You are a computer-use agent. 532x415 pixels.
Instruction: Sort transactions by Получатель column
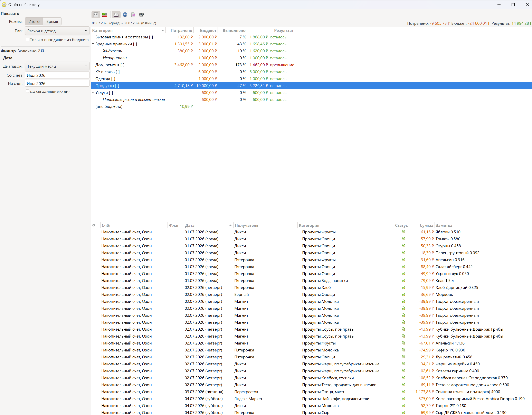point(265,225)
